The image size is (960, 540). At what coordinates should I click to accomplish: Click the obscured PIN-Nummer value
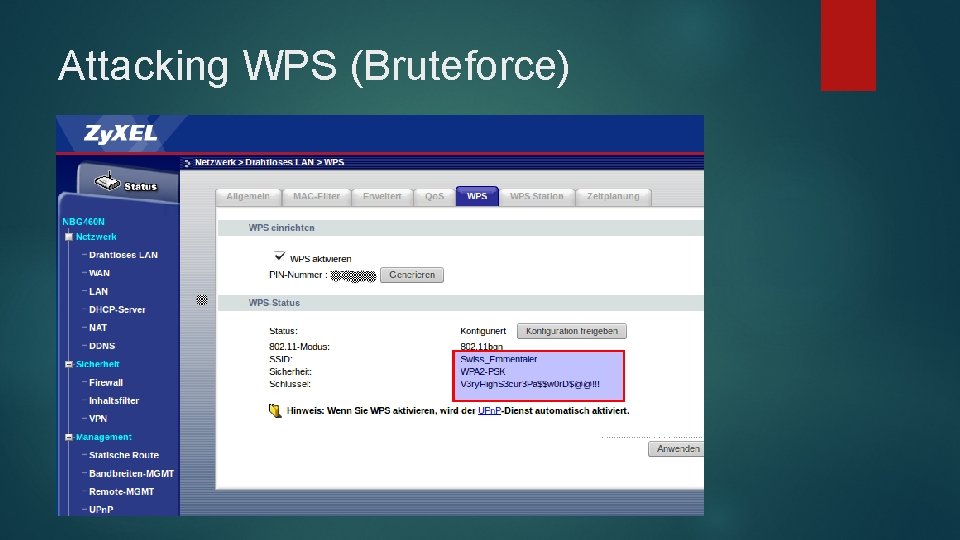353,276
